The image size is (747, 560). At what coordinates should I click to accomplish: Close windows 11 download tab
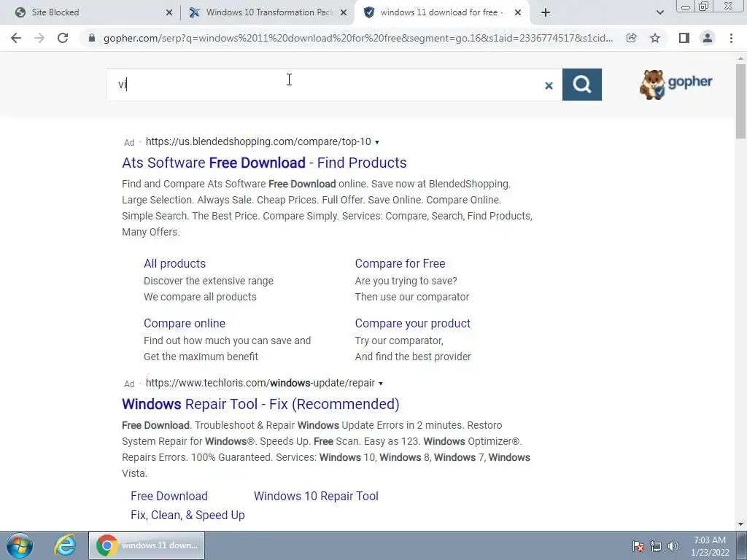click(x=518, y=12)
